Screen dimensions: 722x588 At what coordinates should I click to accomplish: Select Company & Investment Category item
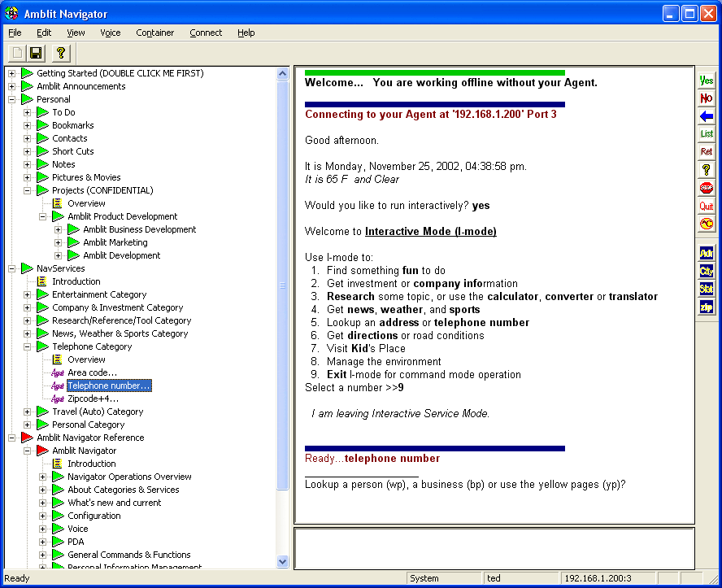(x=117, y=307)
